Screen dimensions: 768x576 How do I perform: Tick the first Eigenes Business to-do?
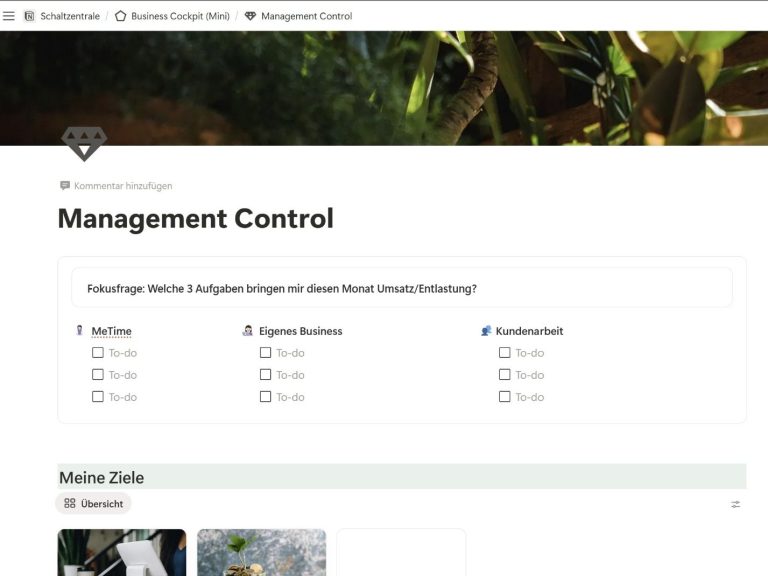tap(265, 353)
